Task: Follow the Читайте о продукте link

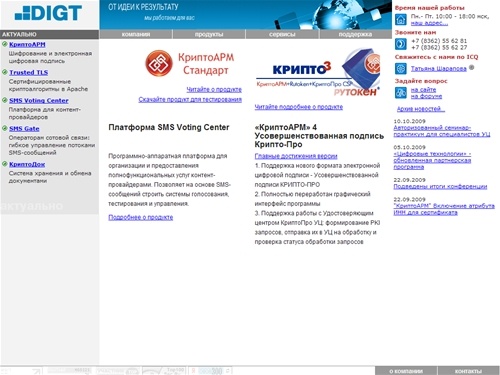Action: 214,89
